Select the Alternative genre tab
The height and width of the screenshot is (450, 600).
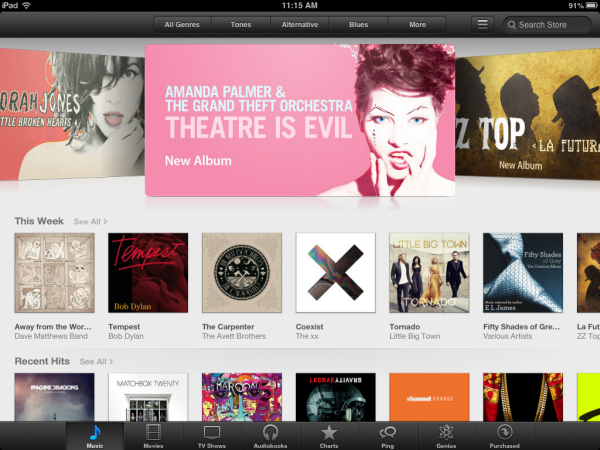[299, 24]
